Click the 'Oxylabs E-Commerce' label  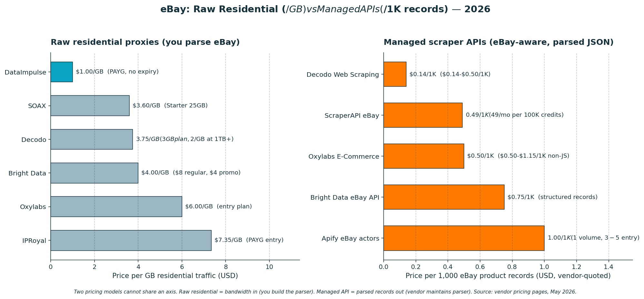coord(344,156)
